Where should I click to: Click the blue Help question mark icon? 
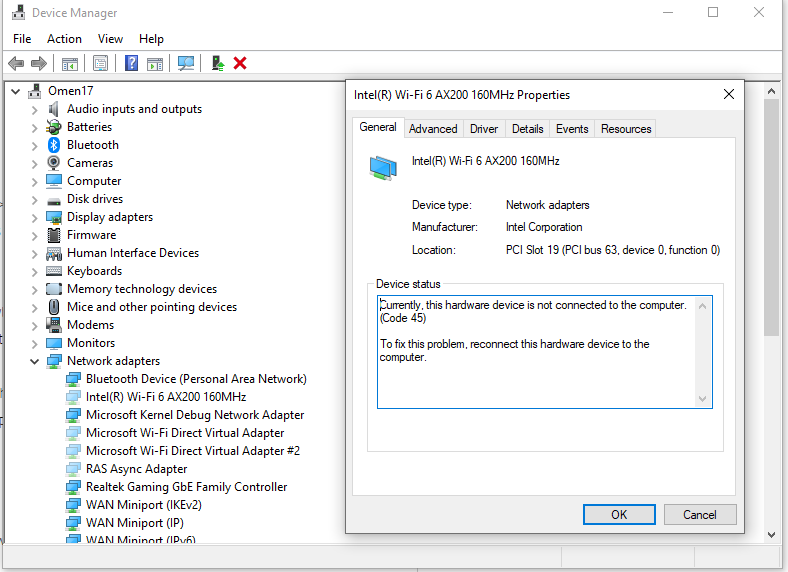tap(131, 63)
